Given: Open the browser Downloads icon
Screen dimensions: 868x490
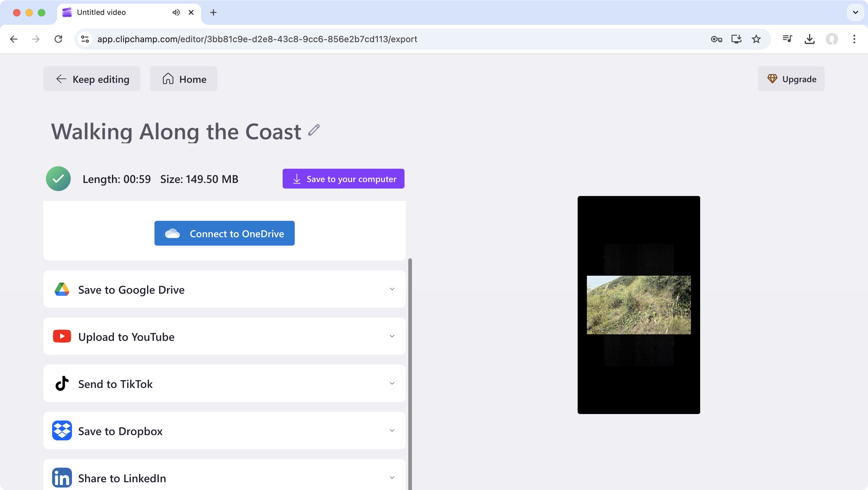Looking at the screenshot, I should pyautogui.click(x=810, y=39).
